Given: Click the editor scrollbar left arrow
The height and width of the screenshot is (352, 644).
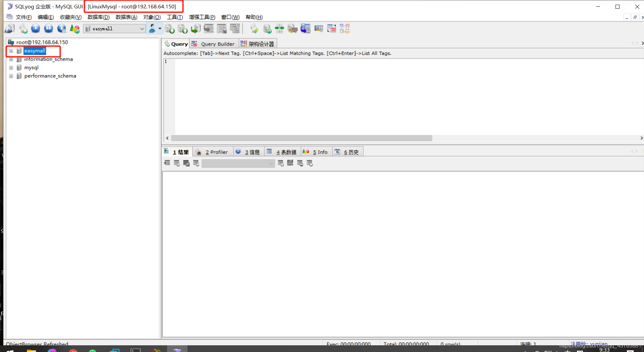Looking at the screenshot, I should pyautogui.click(x=167, y=138).
